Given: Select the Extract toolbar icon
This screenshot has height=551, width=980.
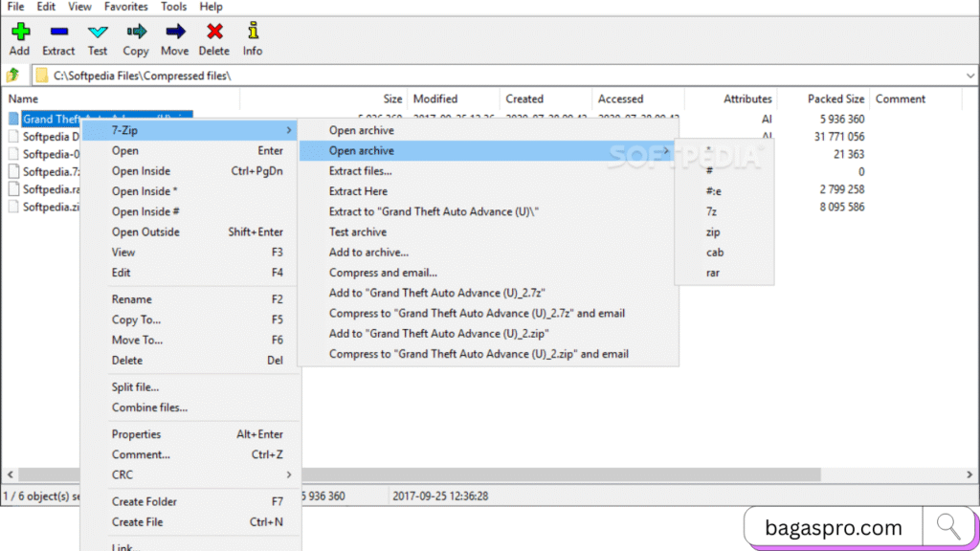Looking at the screenshot, I should (x=58, y=38).
